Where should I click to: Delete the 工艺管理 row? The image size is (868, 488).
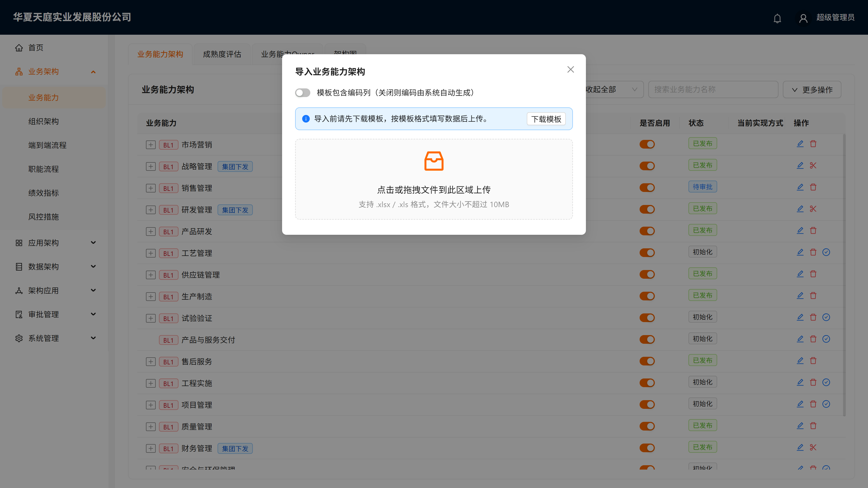tap(813, 252)
